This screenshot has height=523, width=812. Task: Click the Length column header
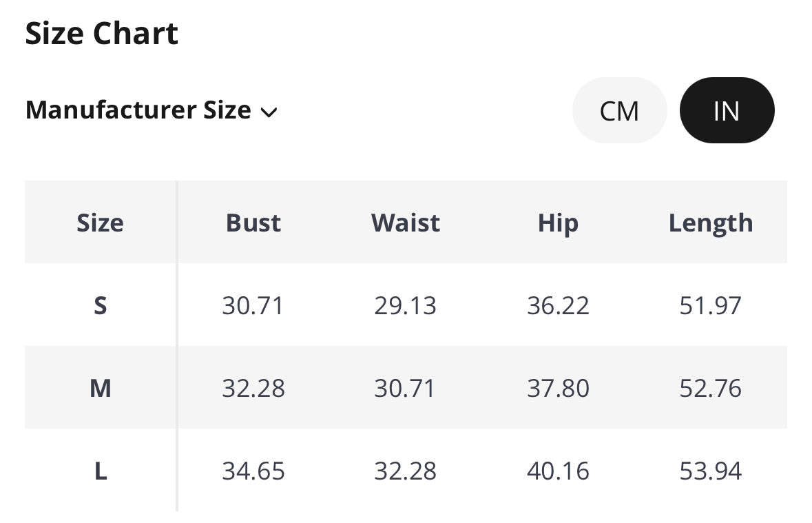711,223
